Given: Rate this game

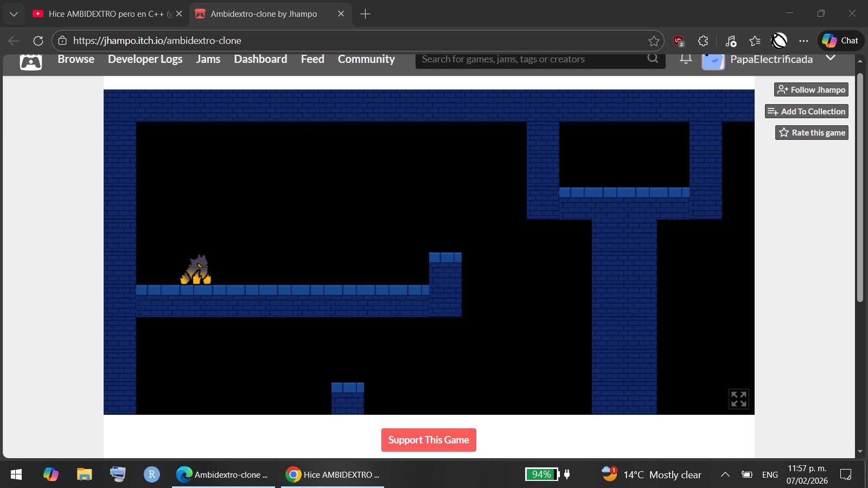Looking at the screenshot, I should (812, 132).
